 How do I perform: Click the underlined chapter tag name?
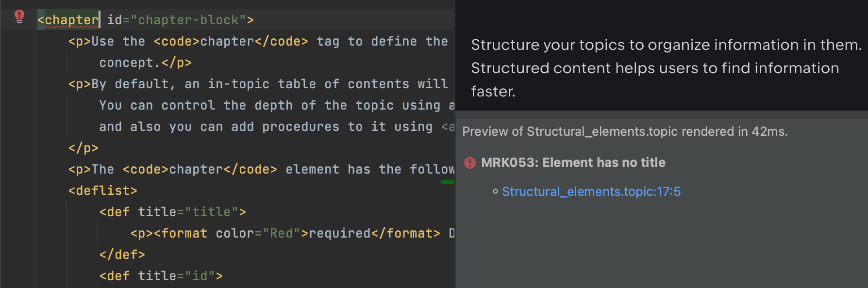pos(71,20)
